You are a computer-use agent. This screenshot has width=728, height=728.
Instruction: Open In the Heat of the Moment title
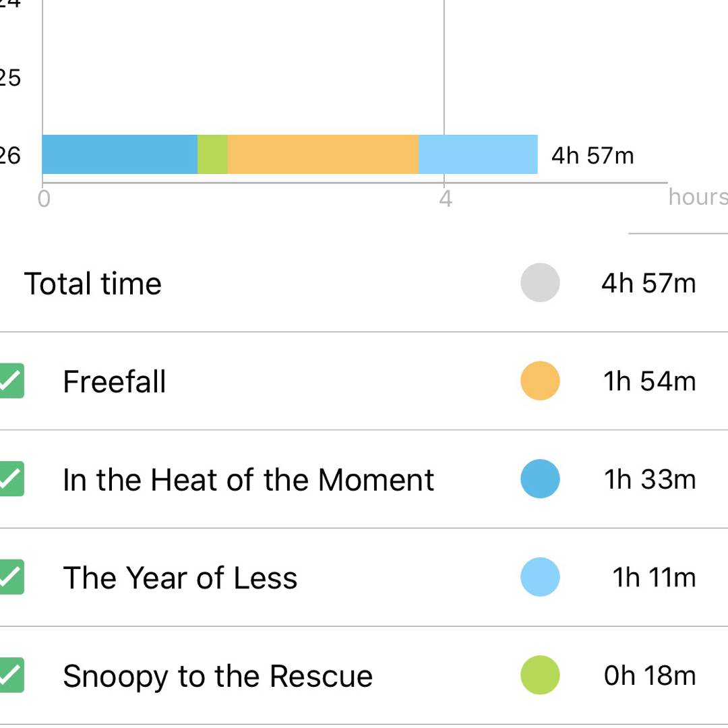coord(248,480)
